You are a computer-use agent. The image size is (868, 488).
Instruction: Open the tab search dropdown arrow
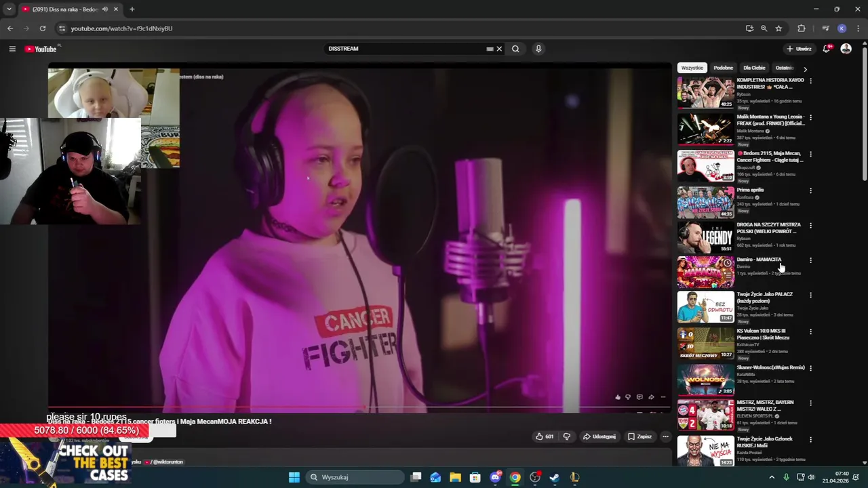[9, 9]
